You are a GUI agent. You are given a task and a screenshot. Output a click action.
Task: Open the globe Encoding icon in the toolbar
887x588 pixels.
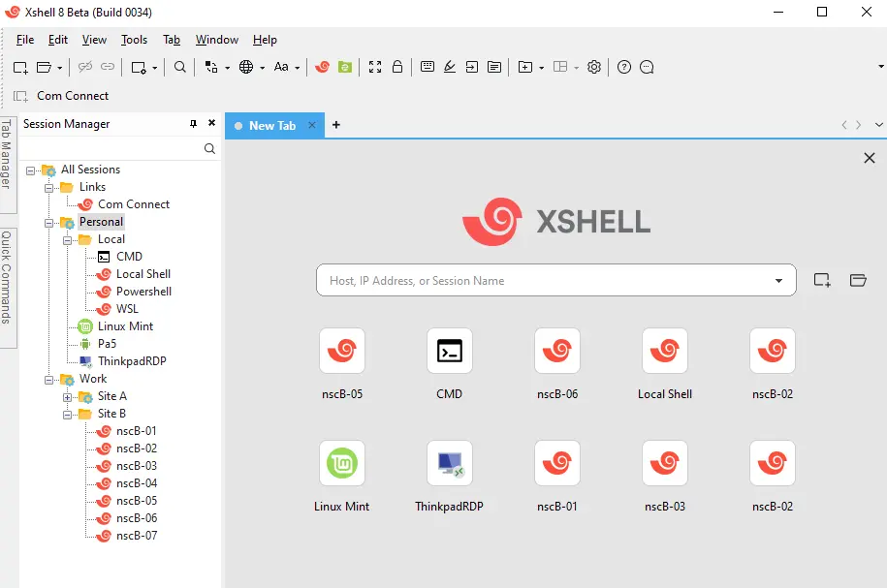pyautogui.click(x=246, y=67)
